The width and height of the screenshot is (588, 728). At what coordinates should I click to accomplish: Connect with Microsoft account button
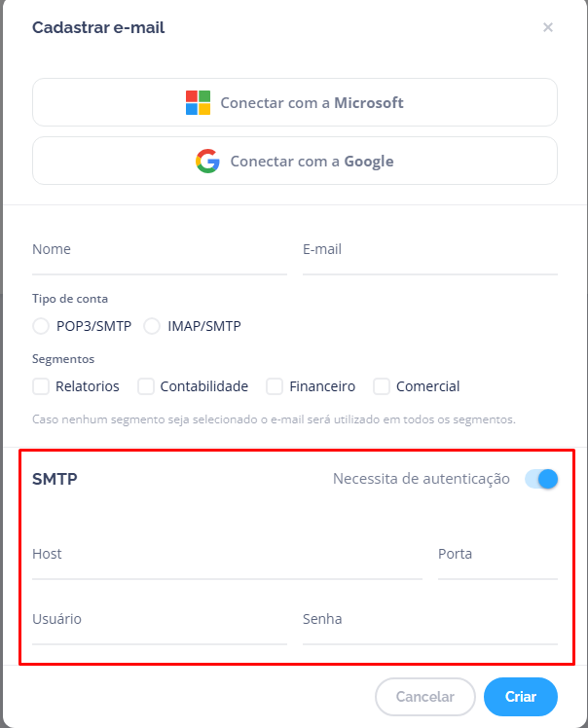pyautogui.click(x=295, y=103)
